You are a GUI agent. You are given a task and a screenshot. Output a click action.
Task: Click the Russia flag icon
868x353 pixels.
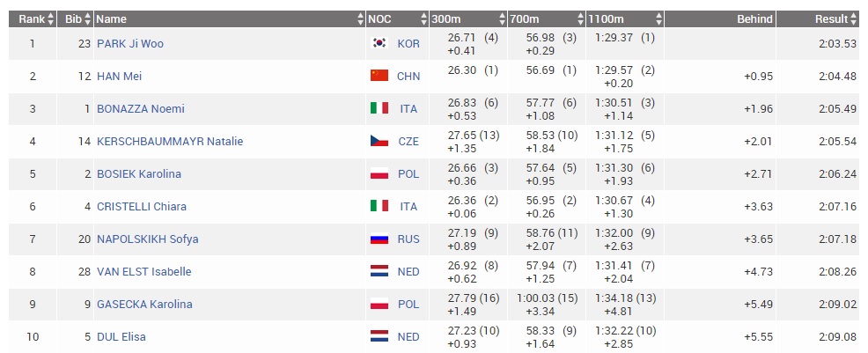coord(379,239)
